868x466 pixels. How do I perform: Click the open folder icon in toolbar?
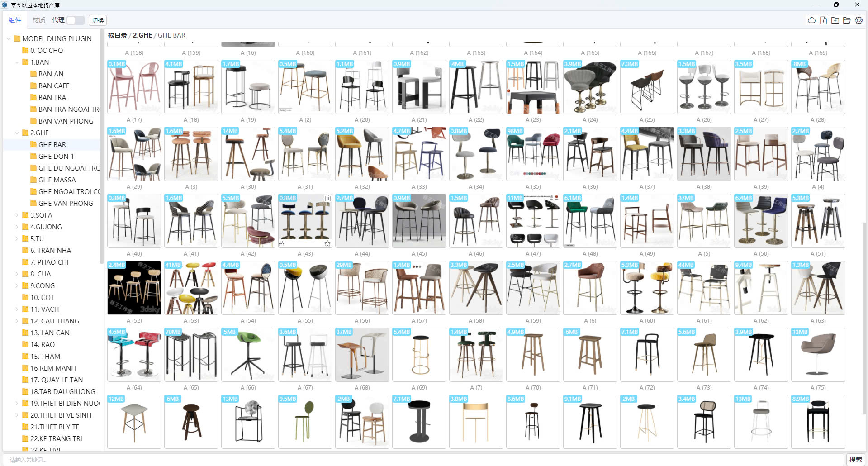pyautogui.click(x=847, y=20)
